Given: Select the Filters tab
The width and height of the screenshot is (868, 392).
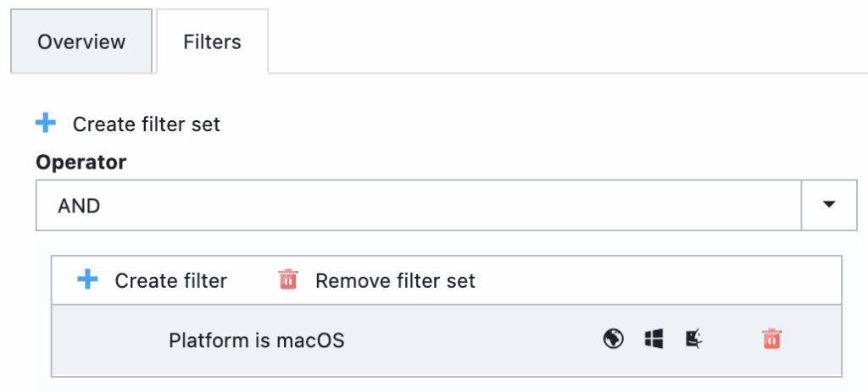Looking at the screenshot, I should click(212, 41).
